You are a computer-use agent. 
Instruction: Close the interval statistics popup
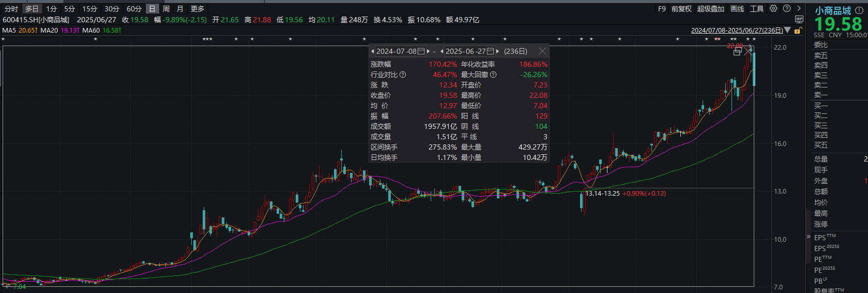coord(542,51)
